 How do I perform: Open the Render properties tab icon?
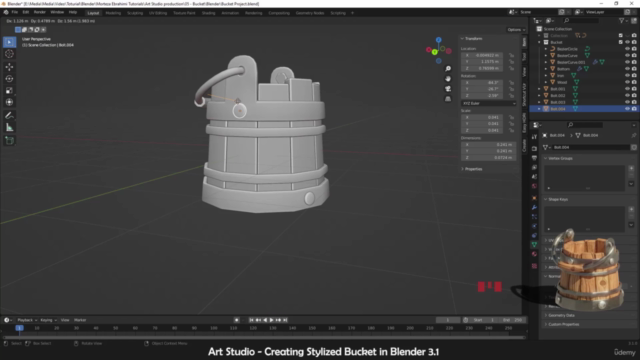click(534, 149)
